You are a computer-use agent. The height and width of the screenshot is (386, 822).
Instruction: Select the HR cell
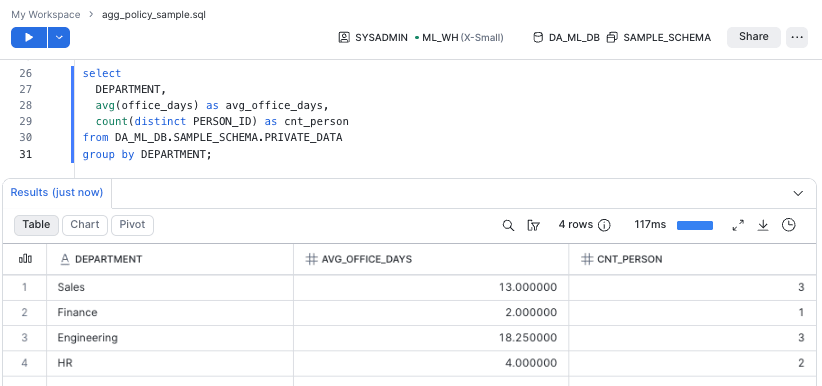170,363
